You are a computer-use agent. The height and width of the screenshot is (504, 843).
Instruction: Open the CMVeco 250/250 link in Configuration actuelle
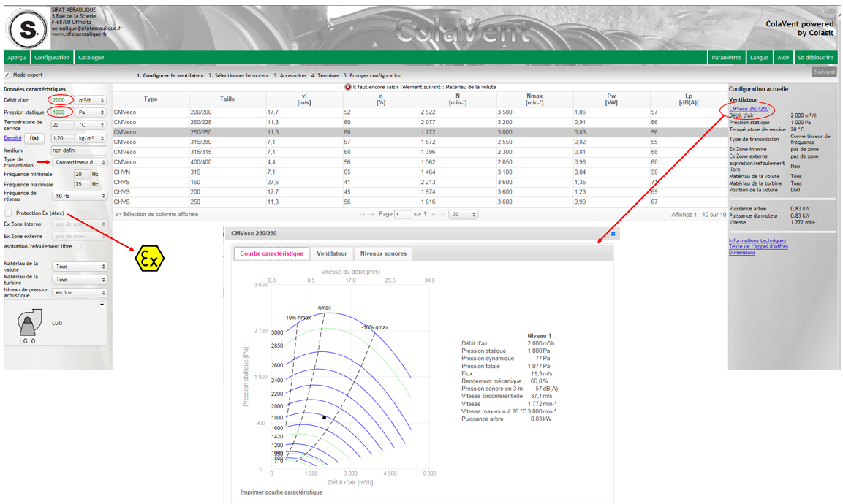[x=749, y=109]
